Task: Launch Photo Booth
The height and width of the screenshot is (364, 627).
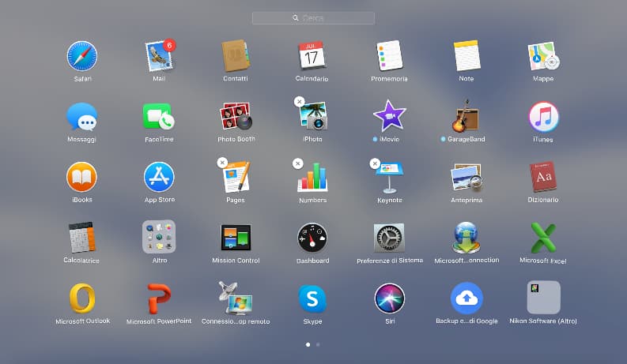Action: point(236,117)
